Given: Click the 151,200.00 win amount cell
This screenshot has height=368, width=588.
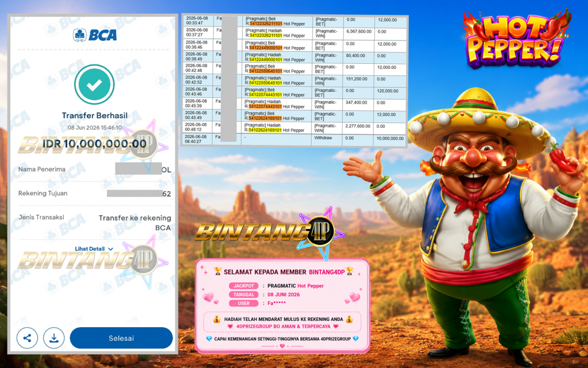Looking at the screenshot, I should tap(359, 80).
